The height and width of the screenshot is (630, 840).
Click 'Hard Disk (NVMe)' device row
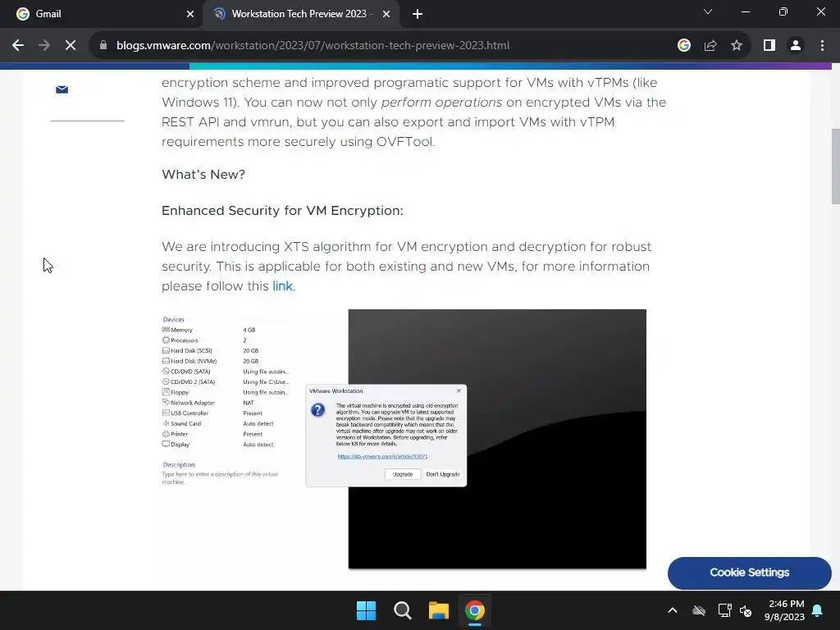click(210, 361)
